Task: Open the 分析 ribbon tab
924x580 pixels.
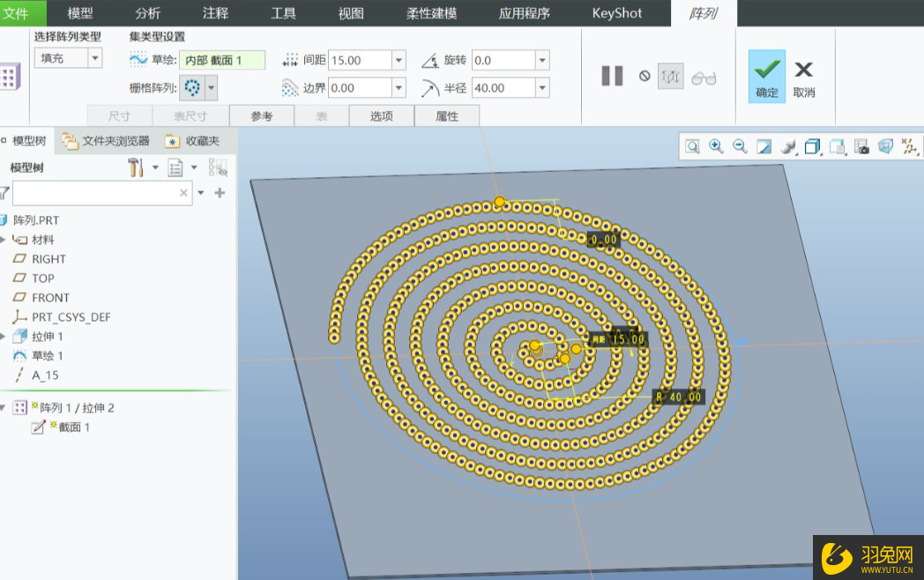Action: [147, 13]
